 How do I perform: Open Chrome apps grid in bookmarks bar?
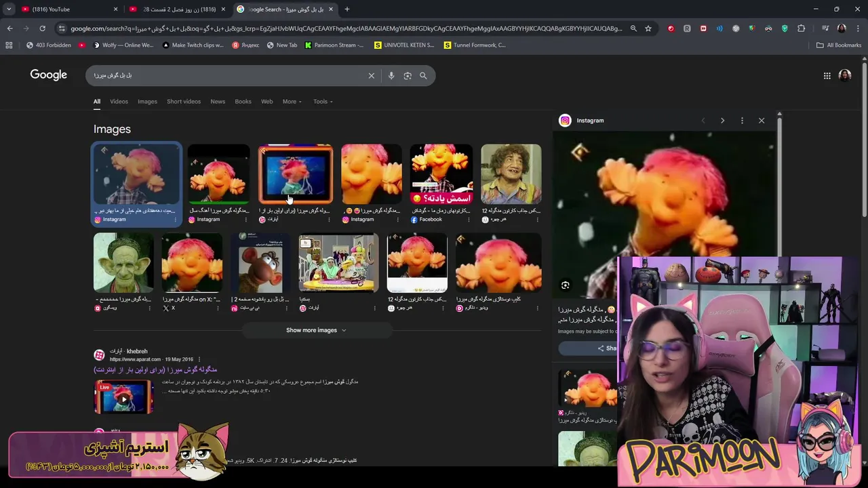tap(9, 45)
